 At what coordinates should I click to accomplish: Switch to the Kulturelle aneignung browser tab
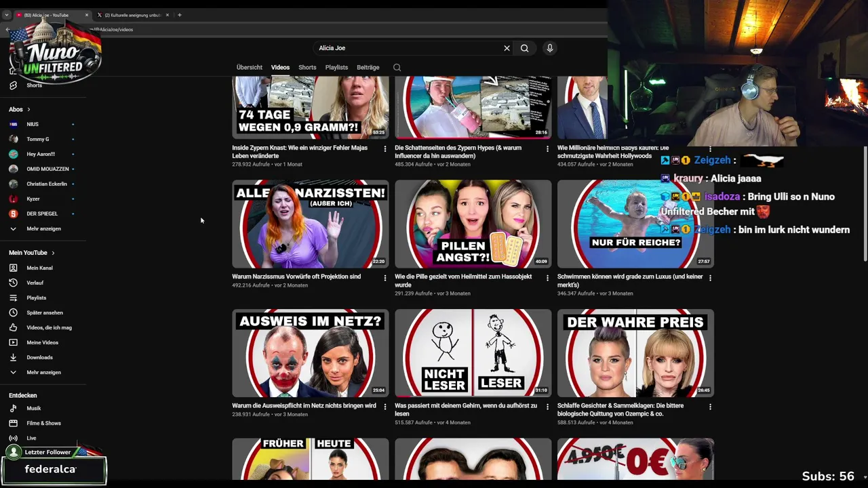(132, 15)
